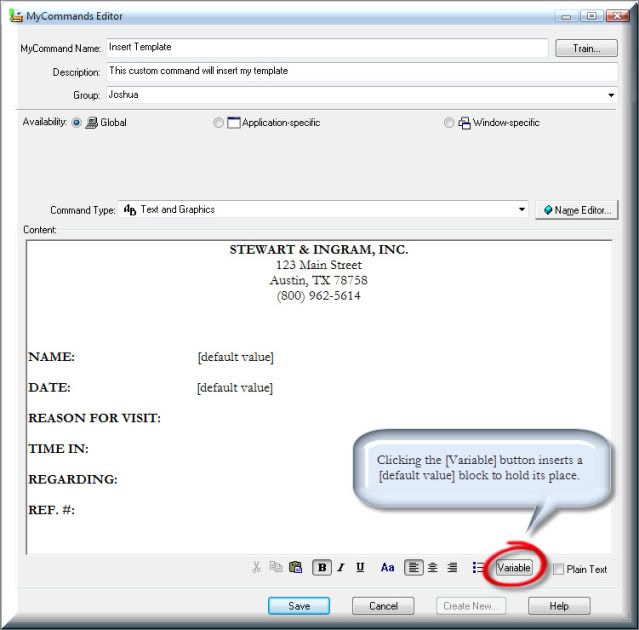Click the Austin, TX 78758 line
The height and width of the screenshot is (630, 639).
click(x=319, y=280)
